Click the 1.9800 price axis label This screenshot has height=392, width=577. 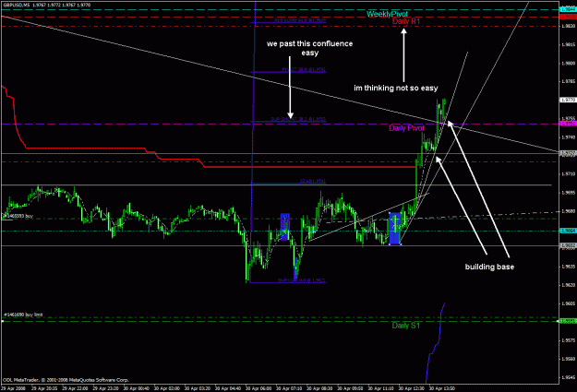569,64
